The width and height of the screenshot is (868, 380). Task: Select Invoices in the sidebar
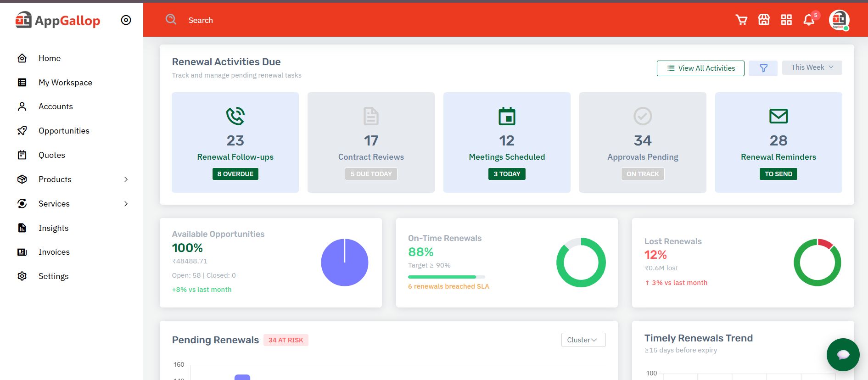point(54,252)
